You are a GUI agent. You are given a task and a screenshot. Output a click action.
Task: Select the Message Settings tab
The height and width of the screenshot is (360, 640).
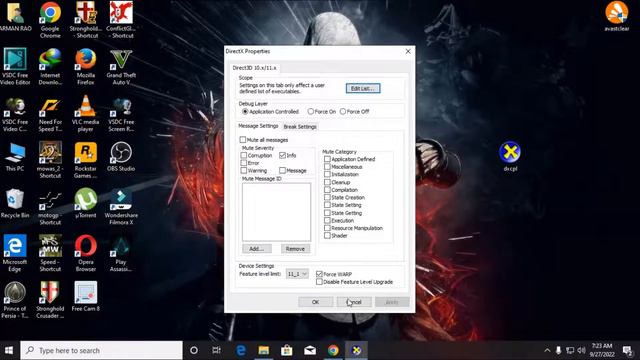tap(258, 126)
